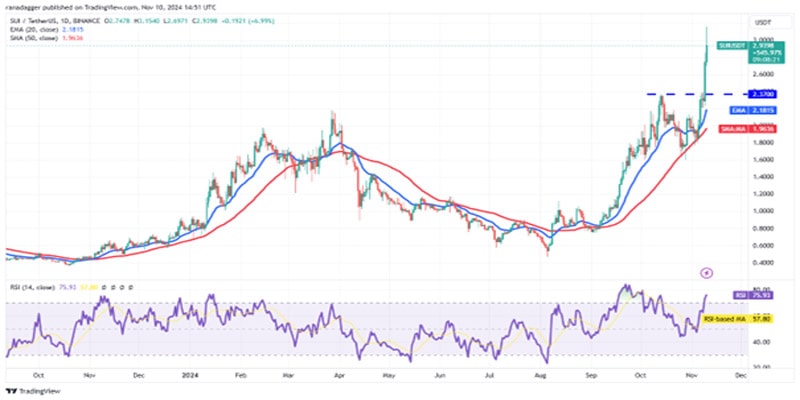The image size is (800, 400).
Task: Click the RSI 40.00 level on the scale
Action: coord(759,342)
